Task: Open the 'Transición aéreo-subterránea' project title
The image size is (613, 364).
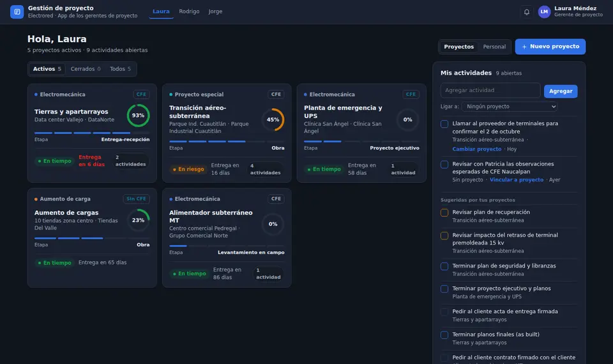Action: pos(197,112)
